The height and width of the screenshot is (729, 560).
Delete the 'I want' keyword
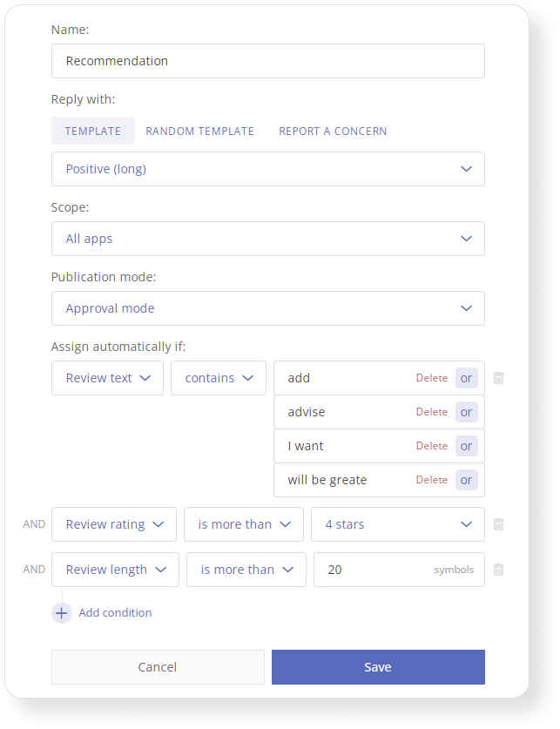[x=431, y=446]
